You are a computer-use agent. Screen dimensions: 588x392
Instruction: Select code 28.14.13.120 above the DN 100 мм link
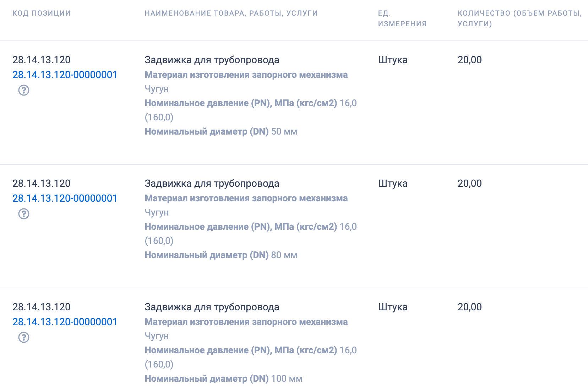click(x=42, y=307)
